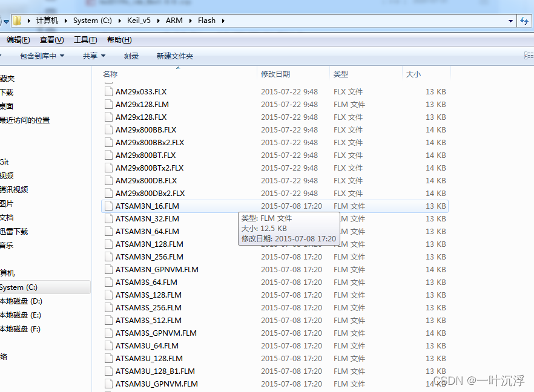Click the file icon of AM29x800DBx2.FLX

pos(108,194)
